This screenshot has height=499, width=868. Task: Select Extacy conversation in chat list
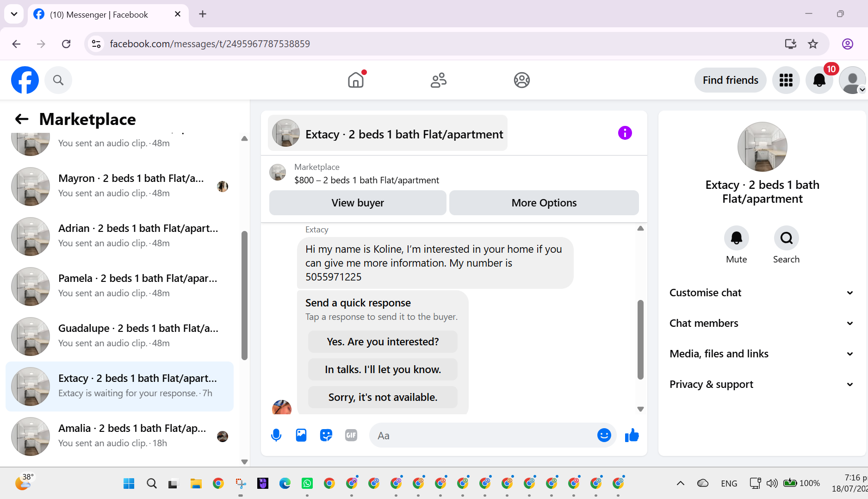tap(120, 386)
